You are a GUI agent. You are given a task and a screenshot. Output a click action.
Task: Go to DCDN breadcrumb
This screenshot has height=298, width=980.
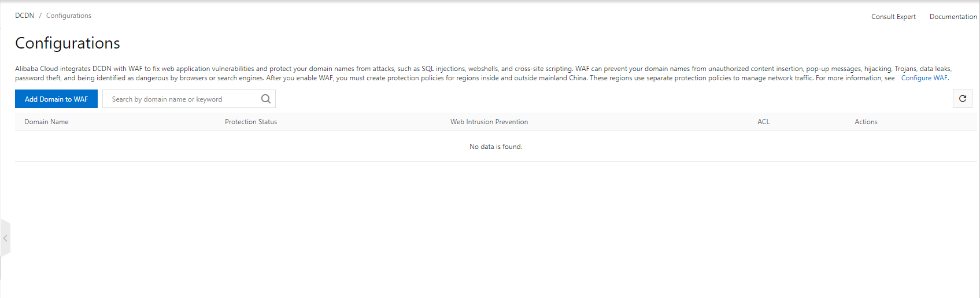click(24, 16)
